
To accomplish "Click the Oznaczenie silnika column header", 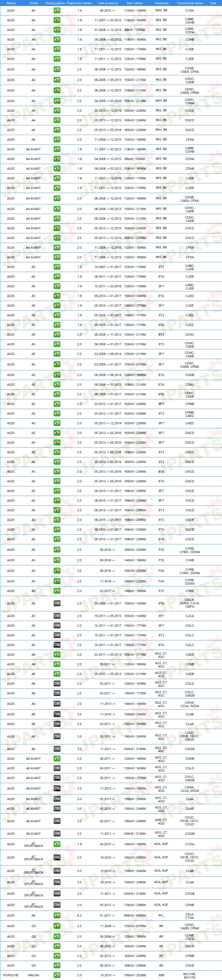I will (190, 3).
